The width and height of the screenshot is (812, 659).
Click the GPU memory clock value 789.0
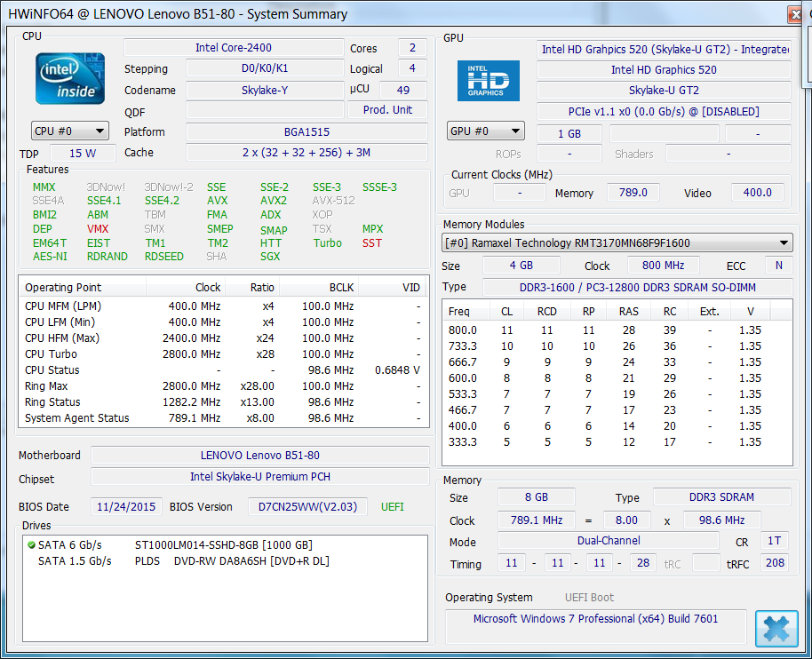click(x=633, y=193)
